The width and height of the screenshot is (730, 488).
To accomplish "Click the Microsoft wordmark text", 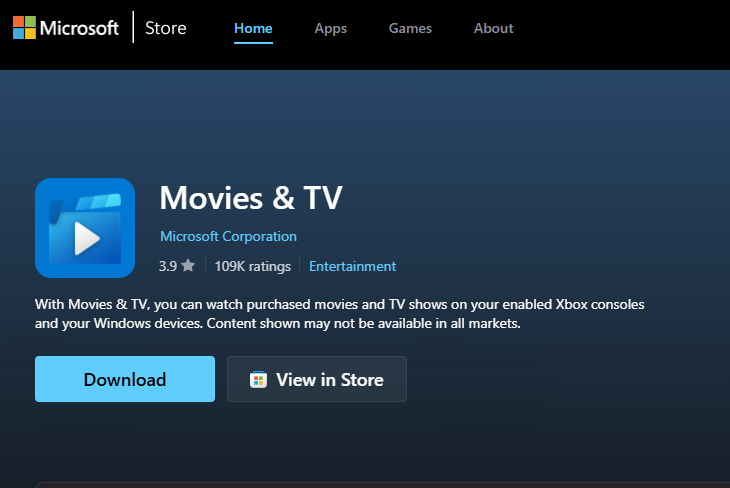I will pyautogui.click(x=79, y=28).
